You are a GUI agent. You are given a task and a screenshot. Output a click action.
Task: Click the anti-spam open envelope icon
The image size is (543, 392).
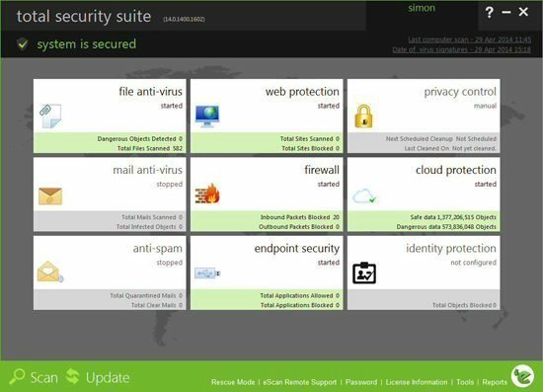50,272
